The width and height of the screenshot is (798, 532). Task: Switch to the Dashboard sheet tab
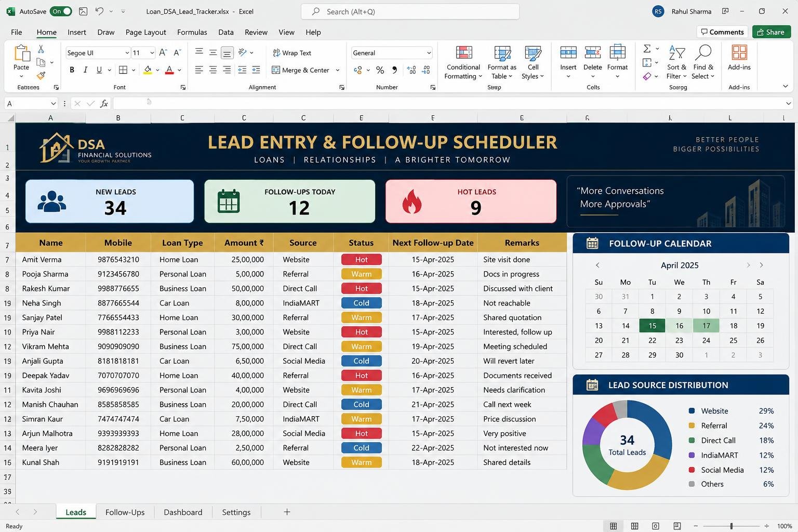pos(183,512)
